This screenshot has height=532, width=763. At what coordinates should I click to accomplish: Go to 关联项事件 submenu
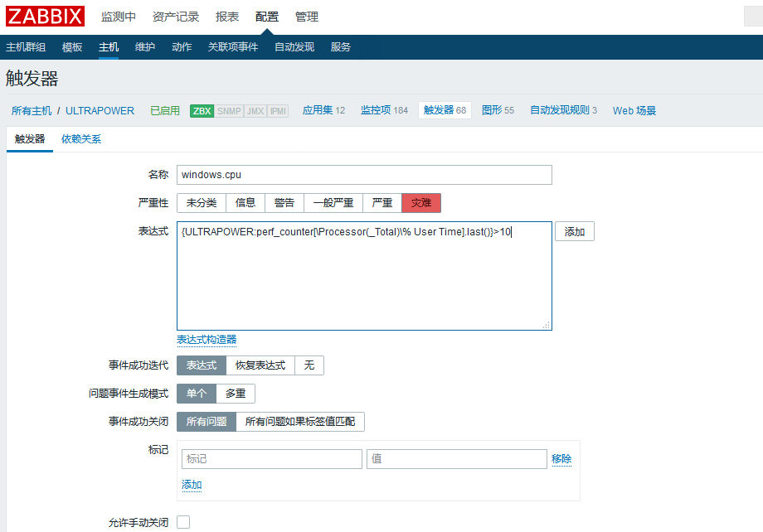pyautogui.click(x=233, y=47)
